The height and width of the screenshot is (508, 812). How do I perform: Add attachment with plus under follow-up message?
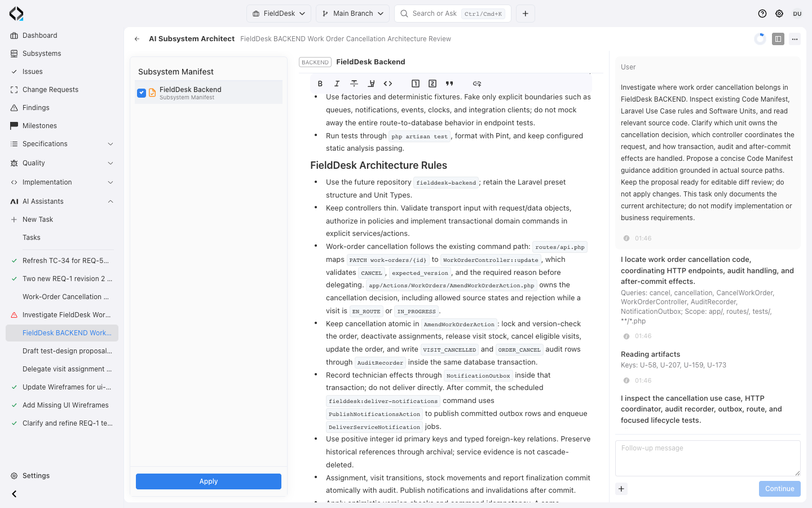(x=621, y=489)
